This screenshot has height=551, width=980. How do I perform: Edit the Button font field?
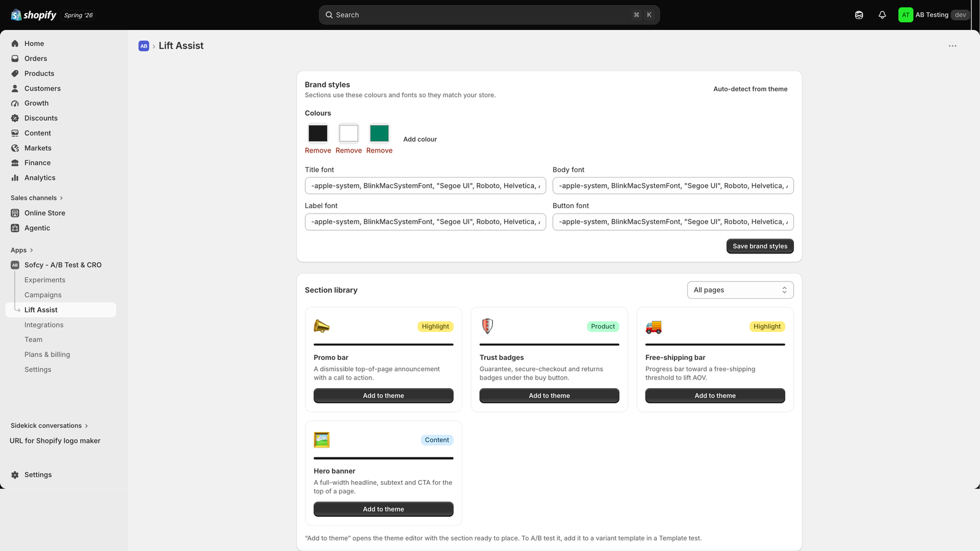[x=673, y=222]
